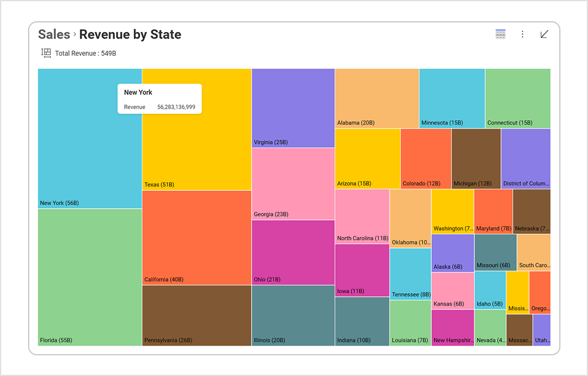Select the Ohio (21B) tile
This screenshot has height=376, width=588.
(x=292, y=253)
